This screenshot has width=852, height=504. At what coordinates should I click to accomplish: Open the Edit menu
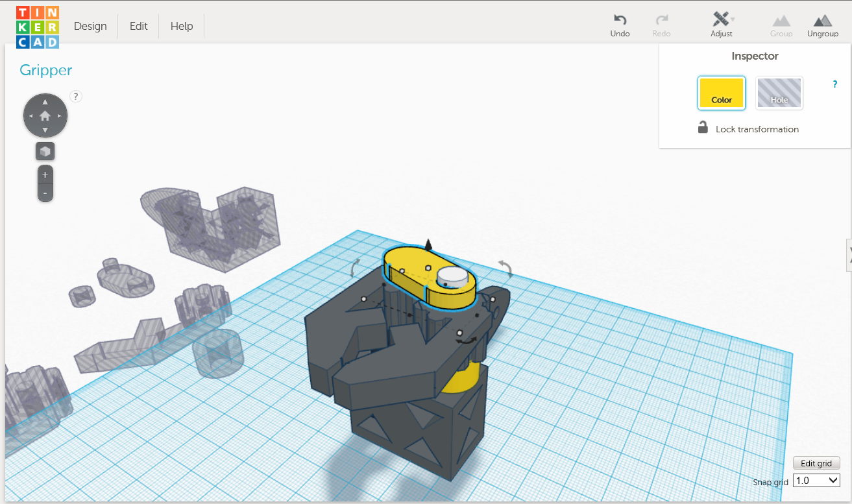pos(138,26)
